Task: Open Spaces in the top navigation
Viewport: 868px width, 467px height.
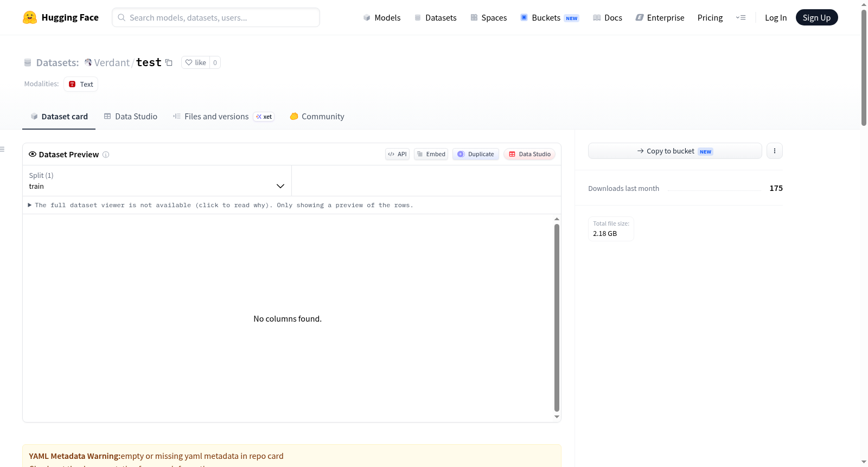Action: tap(488, 17)
